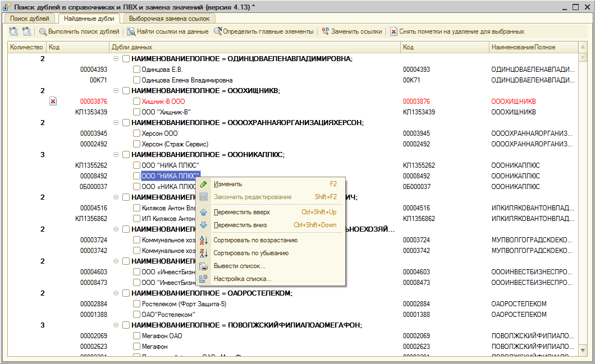Click printer icon of 'Вывести список'
The image size is (595, 364).
(x=204, y=266)
